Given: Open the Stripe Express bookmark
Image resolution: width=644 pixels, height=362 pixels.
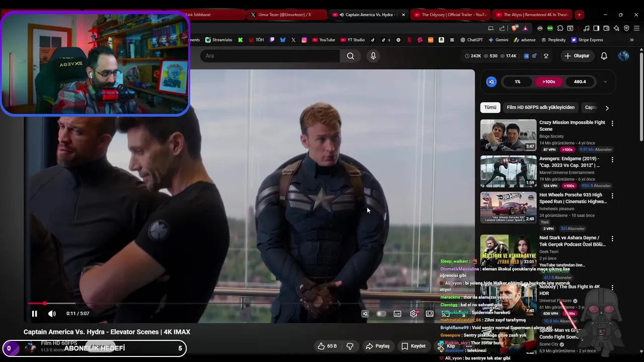Looking at the screenshot, I should [587, 40].
